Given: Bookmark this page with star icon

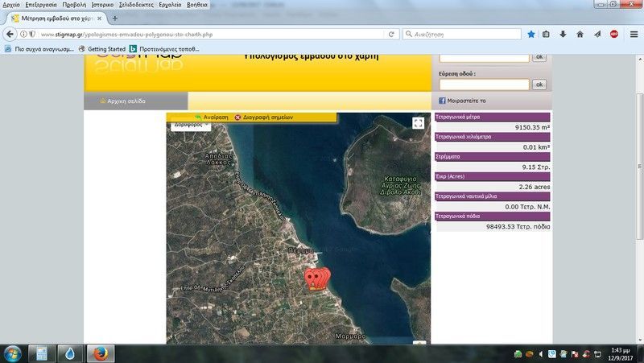Looking at the screenshot, I should tap(531, 35).
